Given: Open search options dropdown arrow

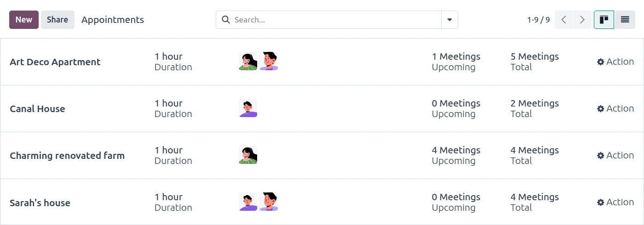Looking at the screenshot, I should (x=449, y=20).
